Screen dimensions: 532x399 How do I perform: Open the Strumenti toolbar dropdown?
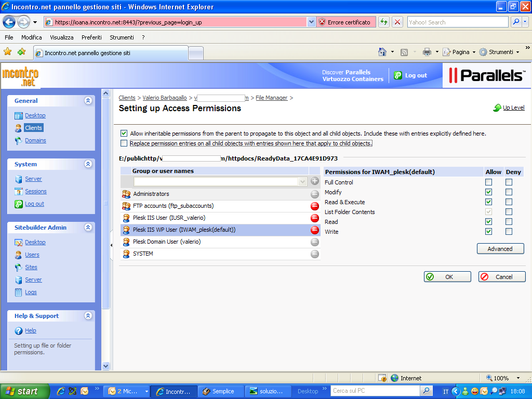518,52
